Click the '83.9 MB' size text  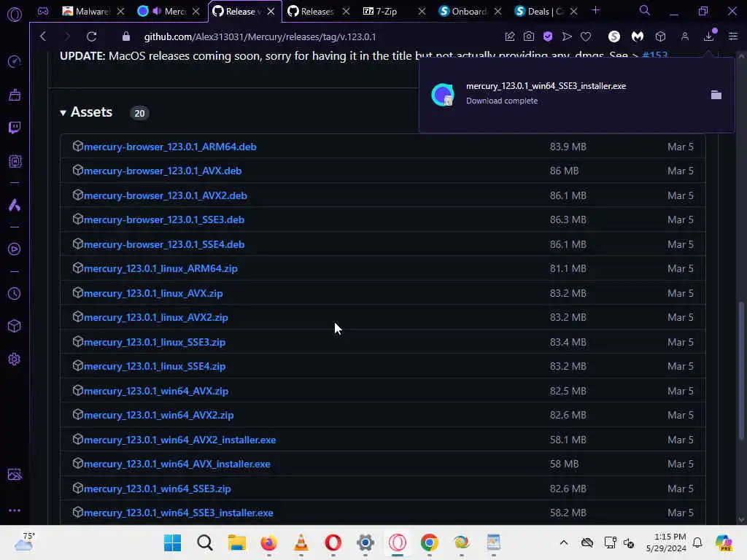click(x=568, y=147)
